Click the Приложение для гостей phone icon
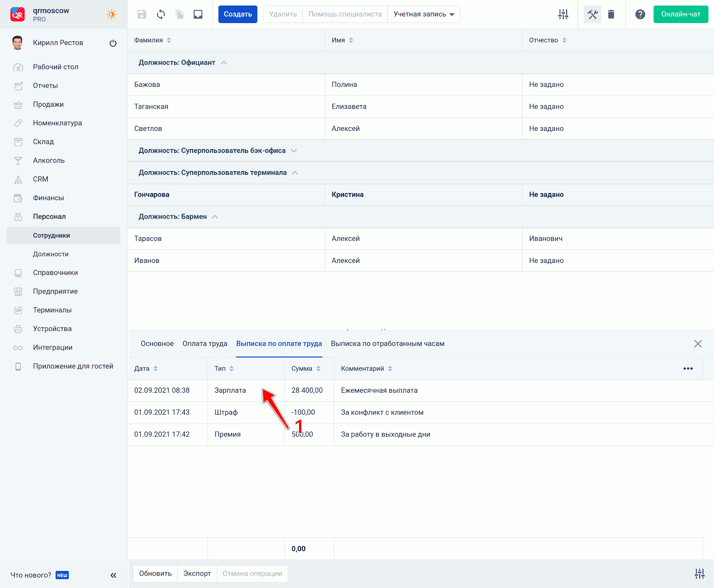 (18, 366)
